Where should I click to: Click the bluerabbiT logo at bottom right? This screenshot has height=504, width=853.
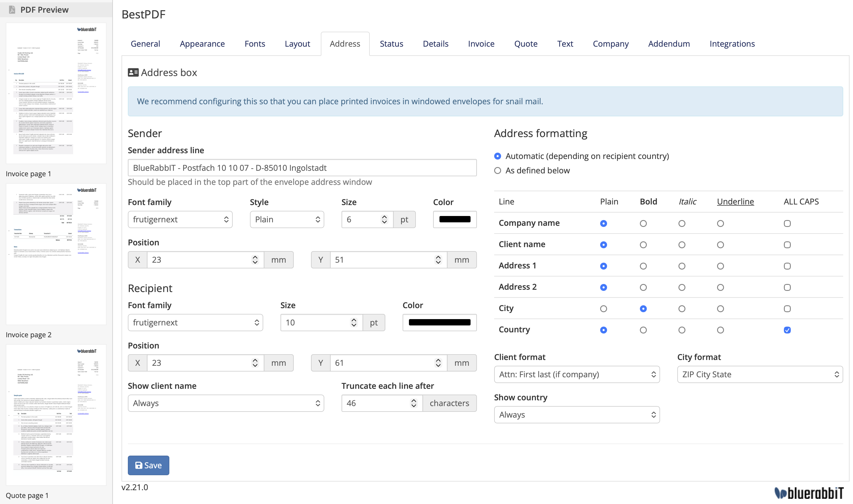809,493
